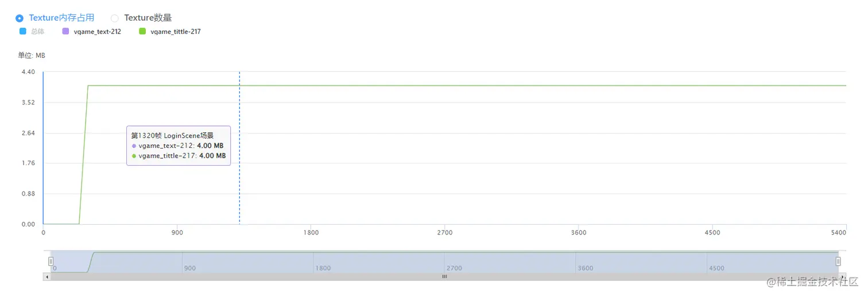The width and height of the screenshot is (868, 297).
Task: Click the tooltip title 第1320帧 LoginScene场景
Action: pyautogui.click(x=172, y=136)
